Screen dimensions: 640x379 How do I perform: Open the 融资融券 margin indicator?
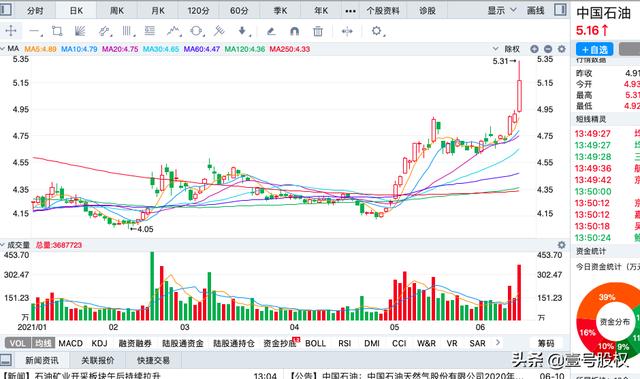135,343
